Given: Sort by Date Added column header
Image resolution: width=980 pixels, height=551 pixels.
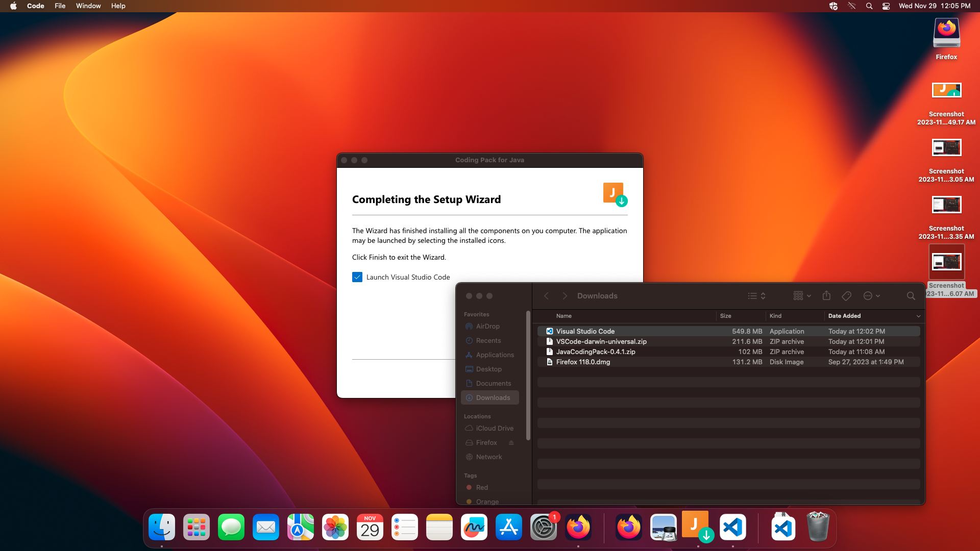Looking at the screenshot, I should [844, 316].
